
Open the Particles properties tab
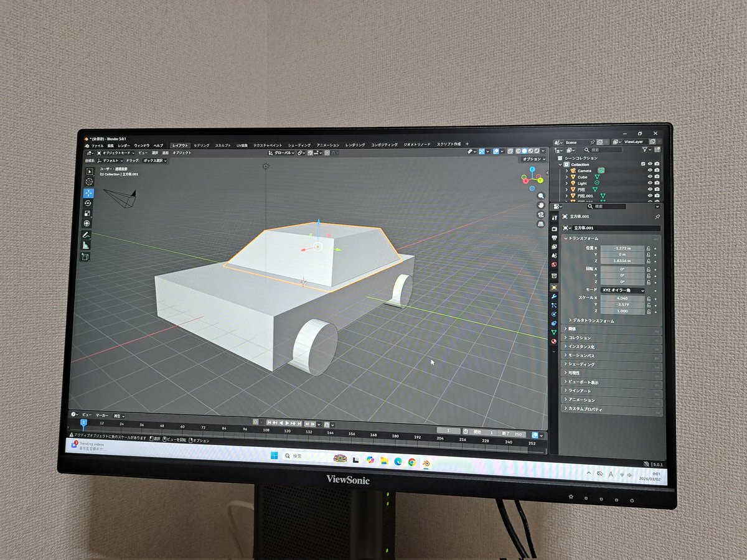pos(554,306)
